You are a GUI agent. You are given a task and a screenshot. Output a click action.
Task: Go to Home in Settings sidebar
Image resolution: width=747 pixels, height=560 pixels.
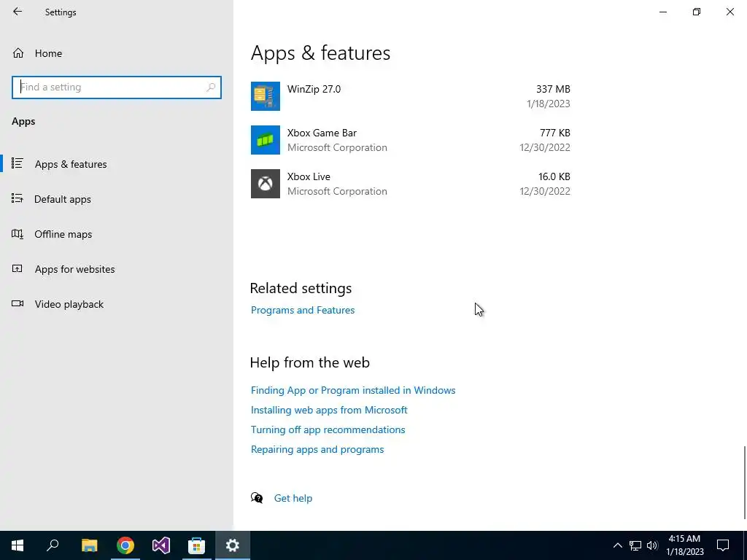click(48, 53)
